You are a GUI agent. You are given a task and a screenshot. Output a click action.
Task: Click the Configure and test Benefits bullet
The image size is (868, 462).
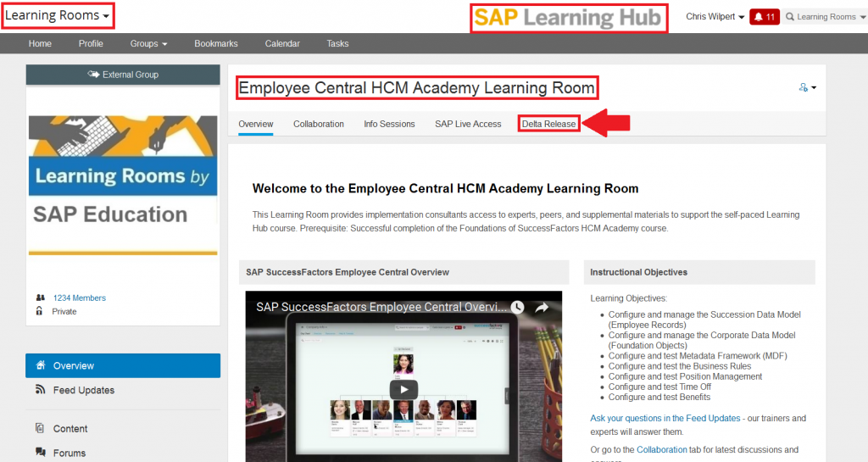pyautogui.click(x=659, y=398)
